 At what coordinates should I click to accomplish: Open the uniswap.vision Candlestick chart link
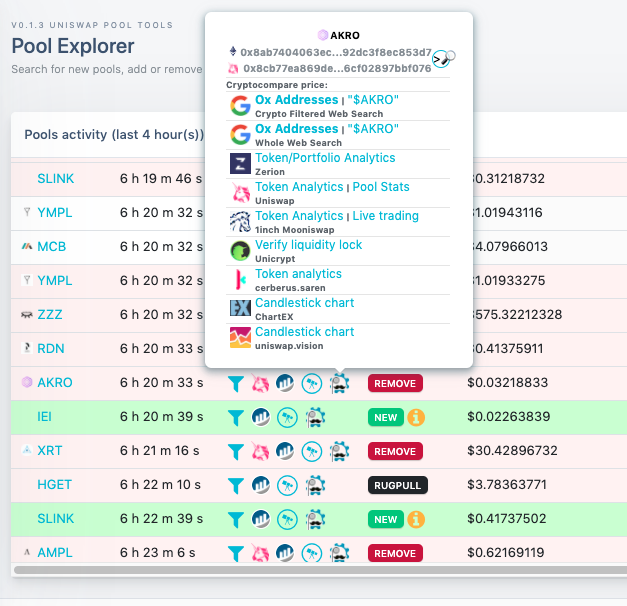pos(305,332)
